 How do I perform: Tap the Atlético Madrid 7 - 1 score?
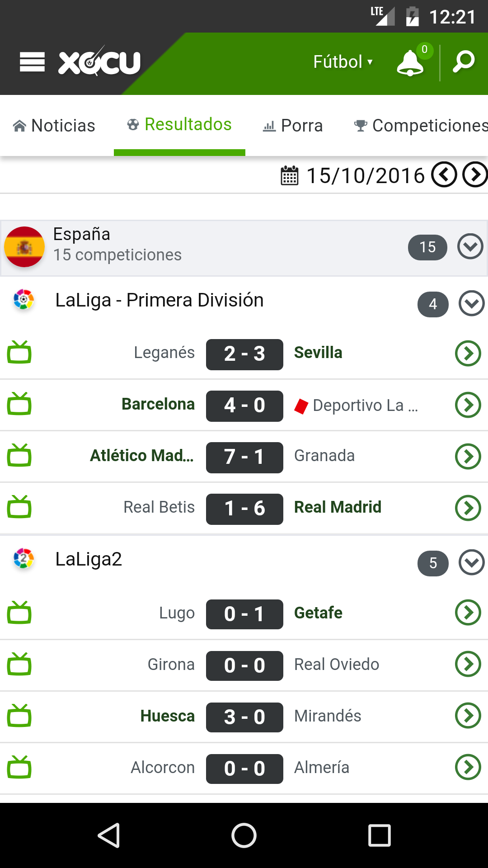pyautogui.click(x=244, y=457)
